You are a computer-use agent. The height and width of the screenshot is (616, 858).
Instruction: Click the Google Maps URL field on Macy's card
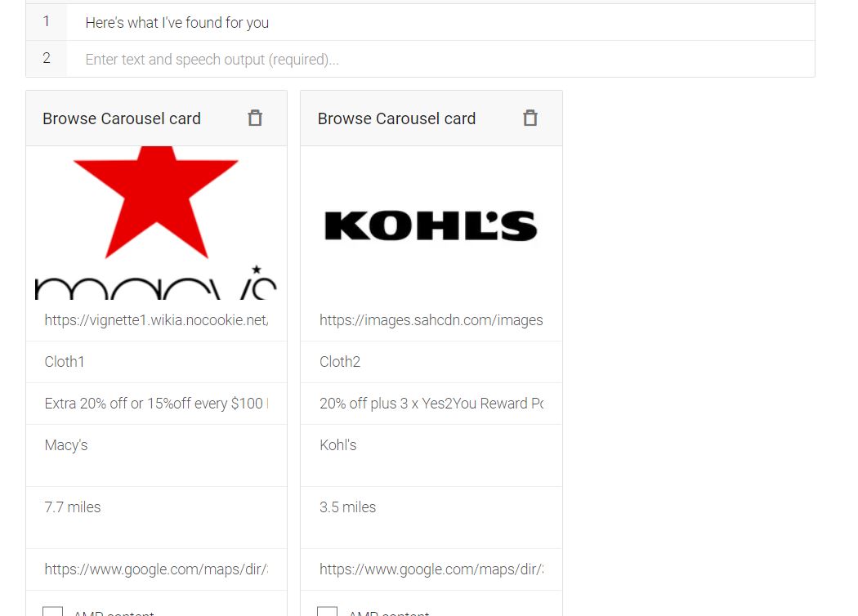(157, 569)
